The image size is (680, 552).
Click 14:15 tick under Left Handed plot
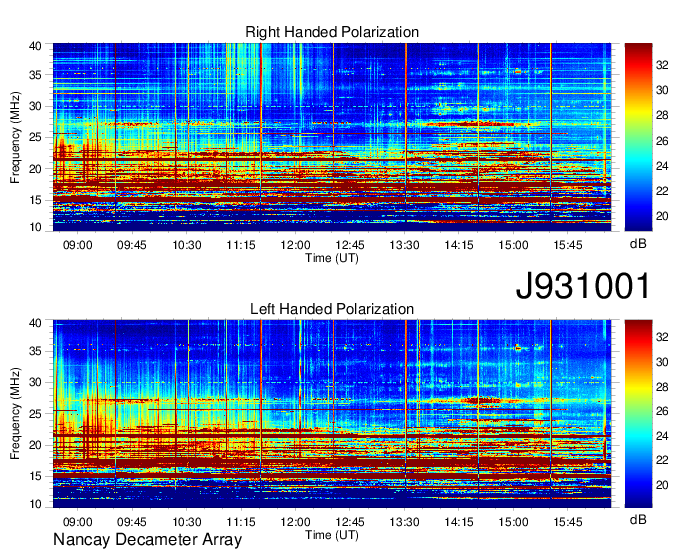tap(459, 522)
